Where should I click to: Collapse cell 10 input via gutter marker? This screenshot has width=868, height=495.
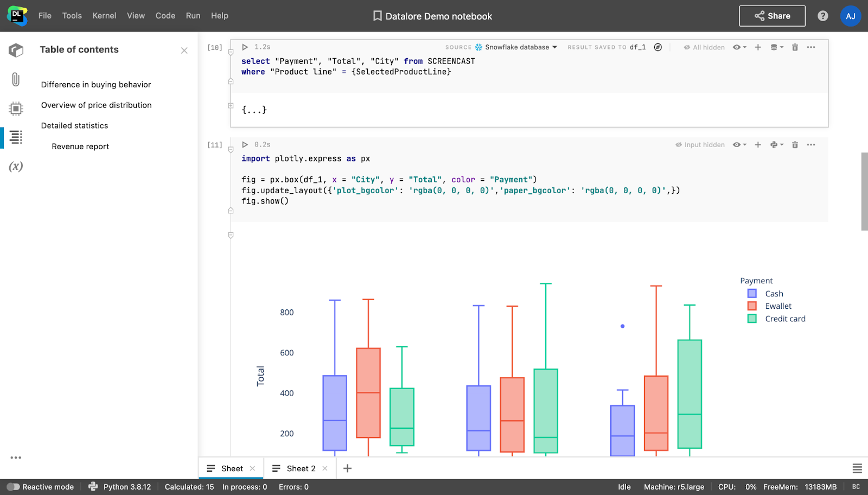[231, 53]
